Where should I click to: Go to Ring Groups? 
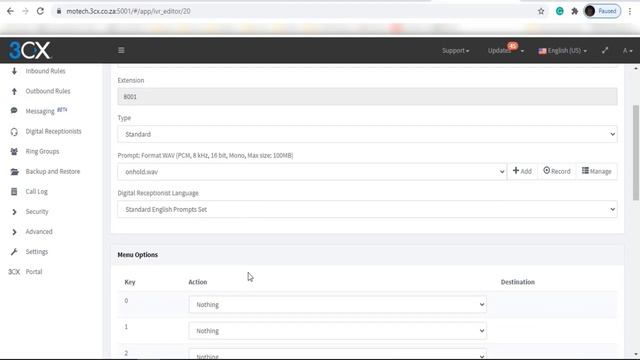(x=42, y=151)
